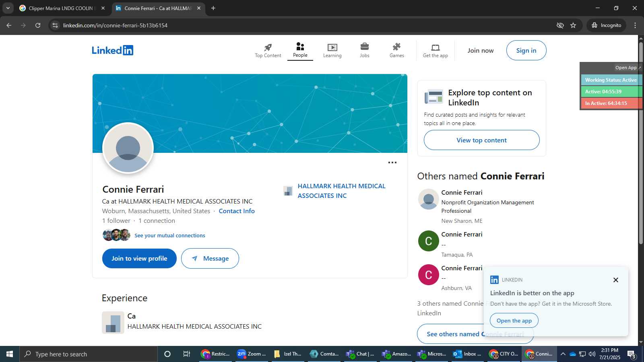Open the Windows Start menu
This screenshot has height=362, width=644.
(x=10, y=354)
